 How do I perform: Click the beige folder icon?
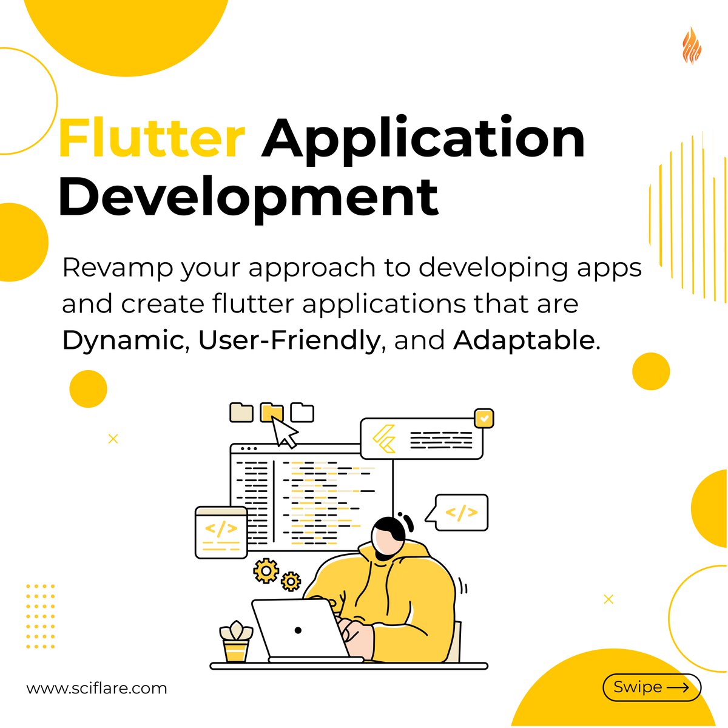(241, 412)
